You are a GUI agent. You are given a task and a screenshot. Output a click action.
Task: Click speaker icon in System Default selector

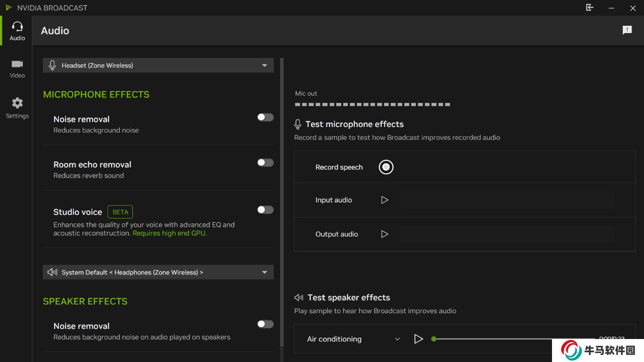pyautogui.click(x=52, y=272)
